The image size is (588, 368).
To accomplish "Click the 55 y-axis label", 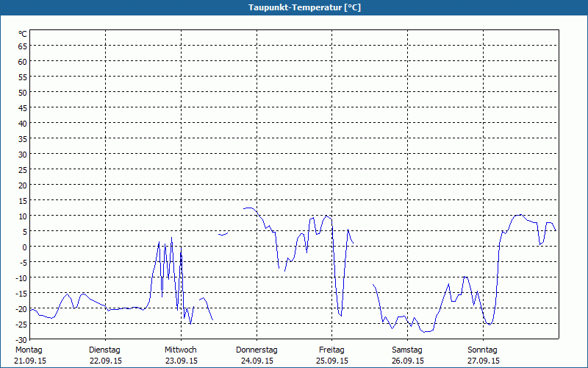I will pos(23,77).
